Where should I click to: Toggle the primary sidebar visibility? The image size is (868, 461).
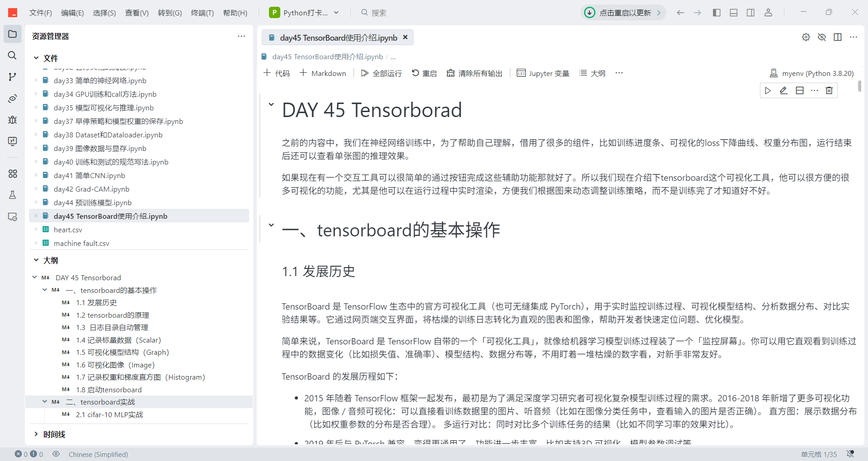click(716, 12)
